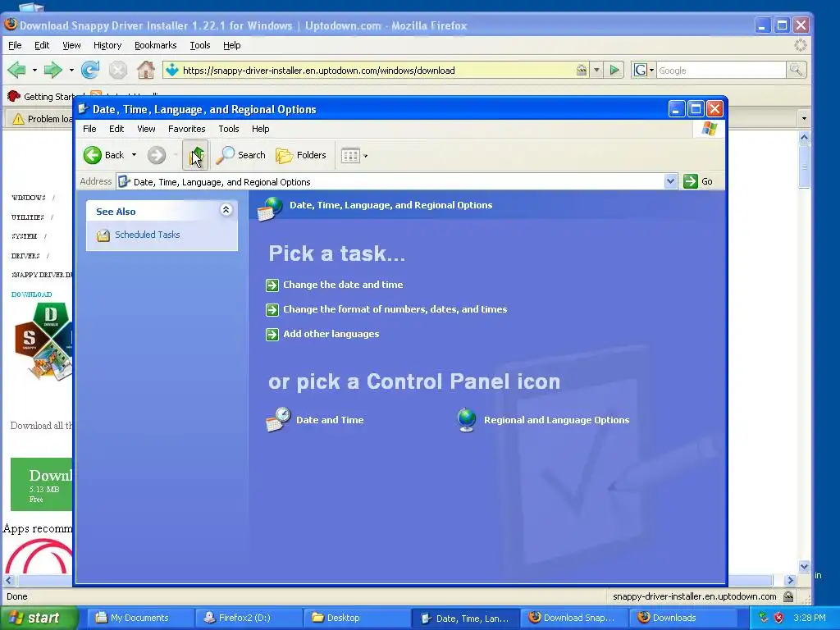This screenshot has height=630, width=840.
Task: Reload the page in Firefox
Action: tap(90, 71)
